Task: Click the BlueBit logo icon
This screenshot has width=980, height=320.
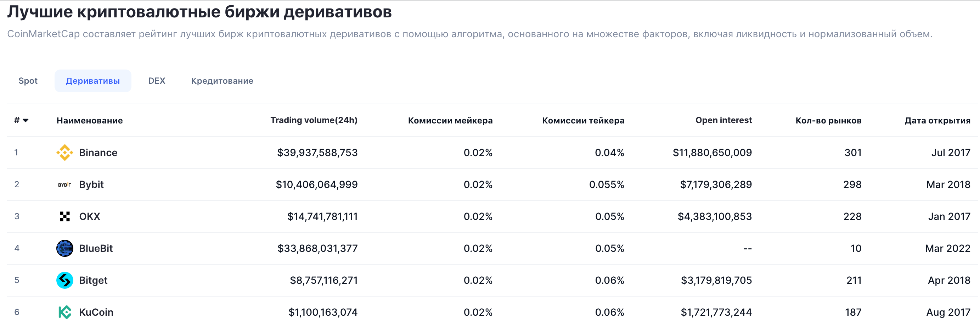Action: click(x=65, y=249)
